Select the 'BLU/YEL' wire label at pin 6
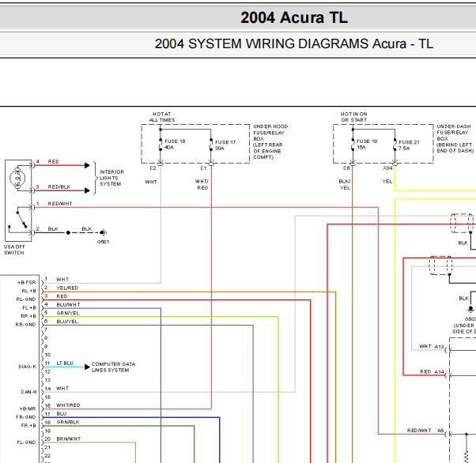Screen dimensions: 476x463 pyautogui.click(x=67, y=322)
